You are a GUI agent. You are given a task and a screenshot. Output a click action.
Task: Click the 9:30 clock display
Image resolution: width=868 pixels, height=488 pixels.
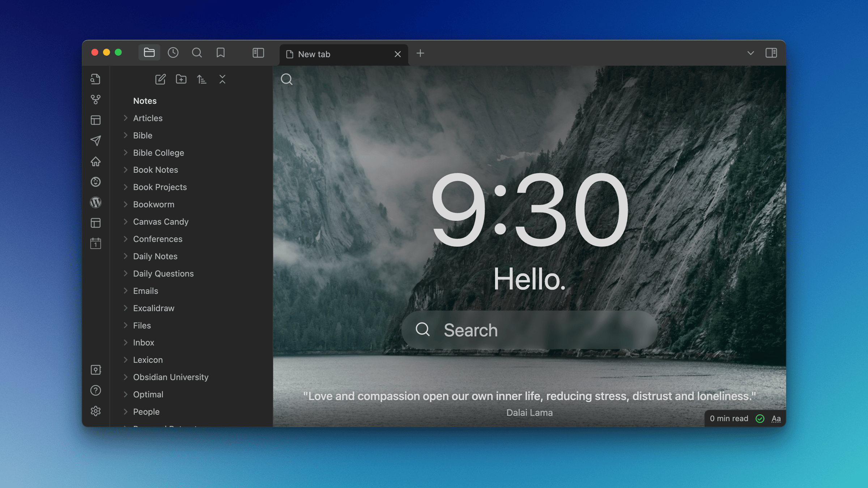529,210
